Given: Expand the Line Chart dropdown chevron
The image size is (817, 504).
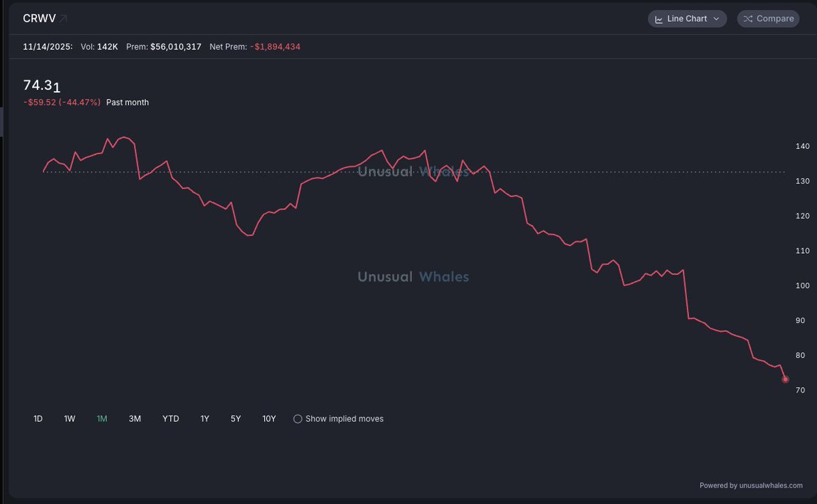Looking at the screenshot, I should [716, 19].
